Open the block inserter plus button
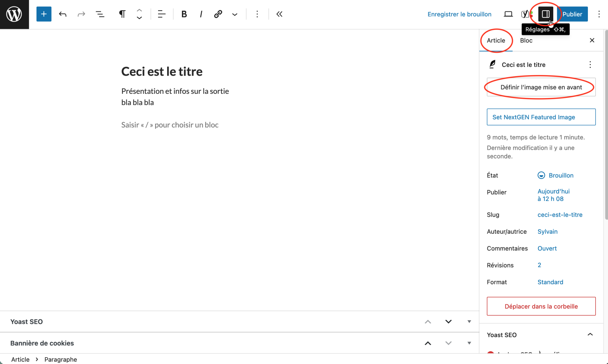The height and width of the screenshot is (364, 608). [x=44, y=14]
